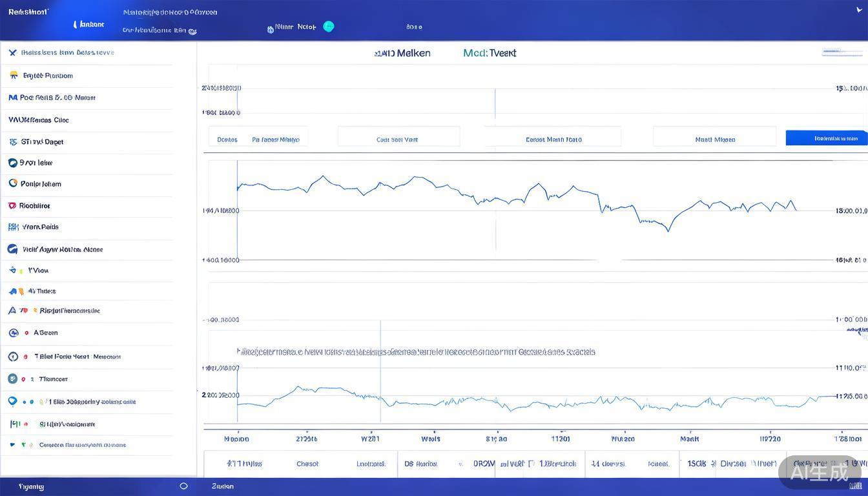Switch to the Mod: Tveart tab
This screenshot has height=496, width=868.
coord(489,53)
